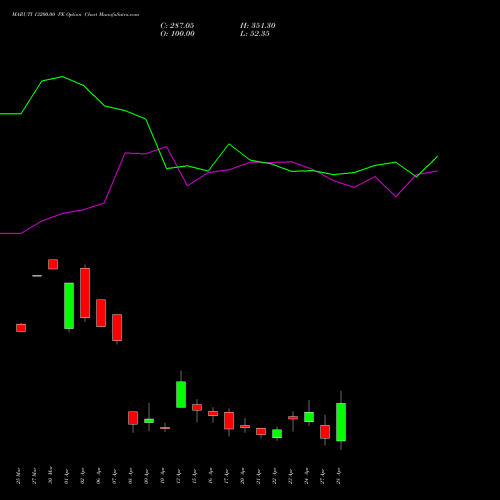
Task: Click the red candle for 07 Apr
Action: coord(117,327)
